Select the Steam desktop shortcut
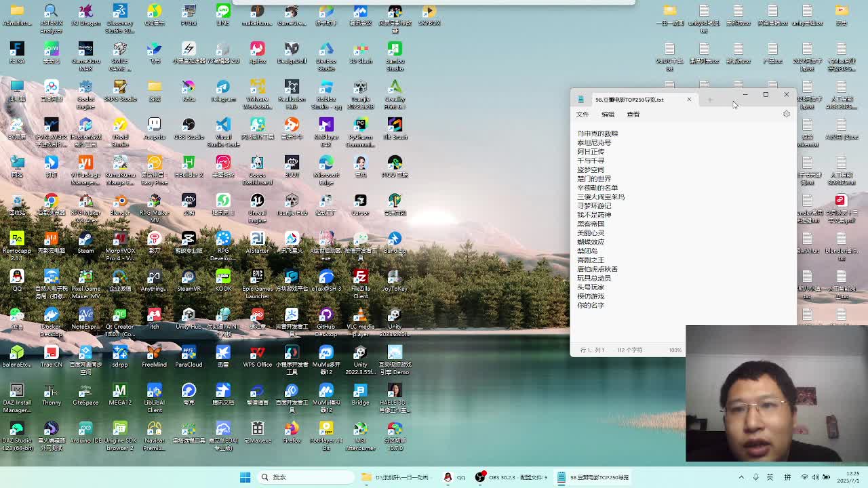This screenshot has width=868, height=488. pyautogui.click(x=85, y=243)
